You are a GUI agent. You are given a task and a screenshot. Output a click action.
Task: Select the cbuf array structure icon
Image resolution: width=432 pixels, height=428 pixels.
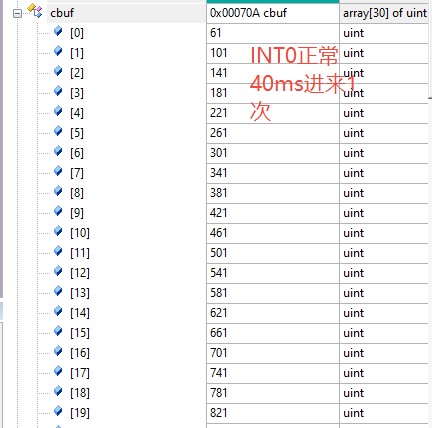point(35,11)
